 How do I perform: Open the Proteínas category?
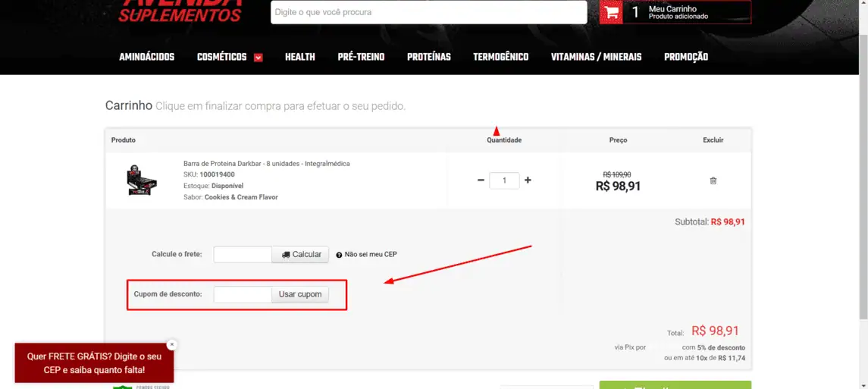point(429,57)
